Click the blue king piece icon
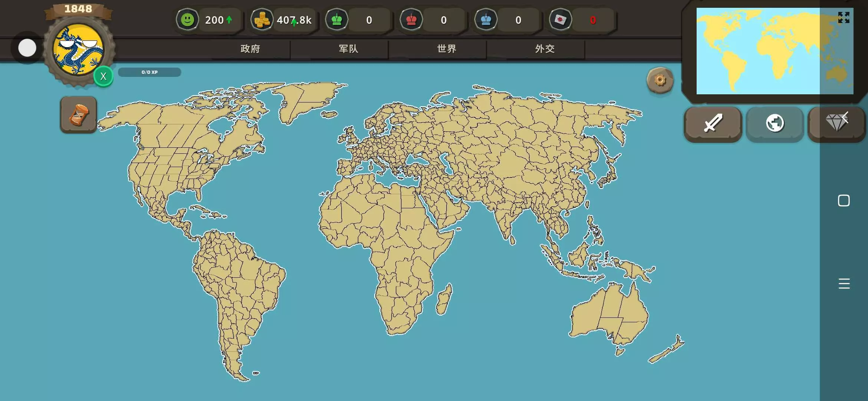 point(486,20)
